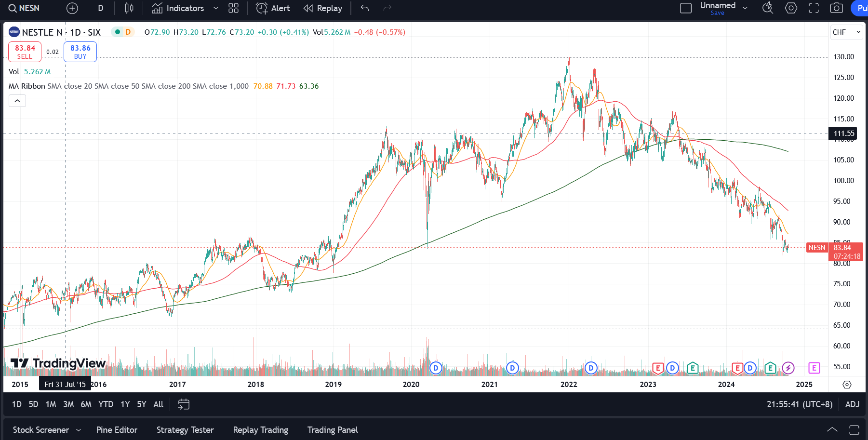Image resolution: width=868 pixels, height=440 pixels.
Task: Expand the layout manage dropdown arrow
Action: click(x=745, y=8)
